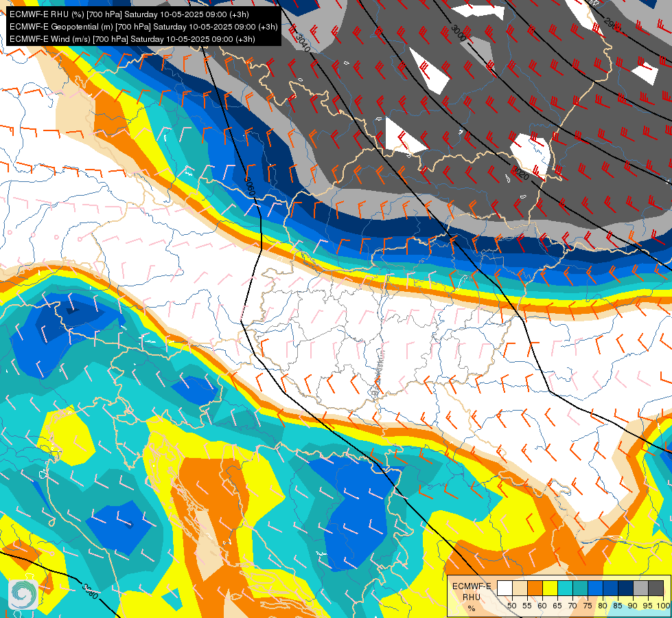672x618 pixels.
Task: Click the 3020 geopotential contour label
Action: click(x=520, y=173)
